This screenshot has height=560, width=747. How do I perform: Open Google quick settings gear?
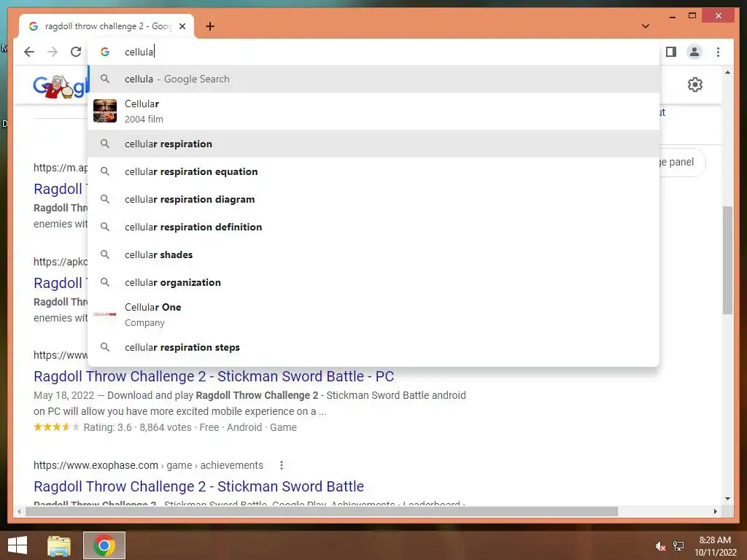tap(695, 85)
